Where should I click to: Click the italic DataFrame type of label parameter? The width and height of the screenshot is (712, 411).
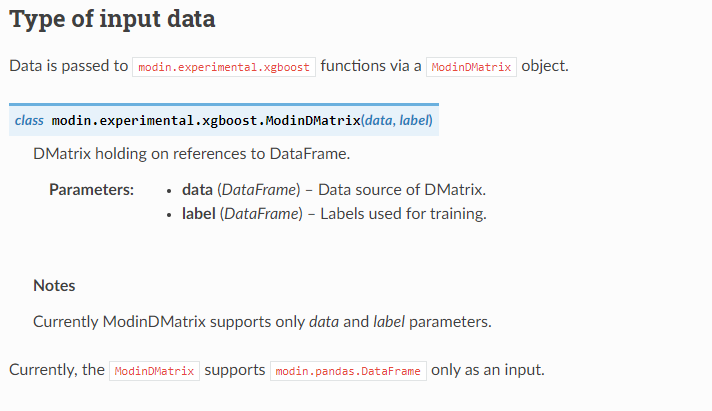[x=262, y=213]
